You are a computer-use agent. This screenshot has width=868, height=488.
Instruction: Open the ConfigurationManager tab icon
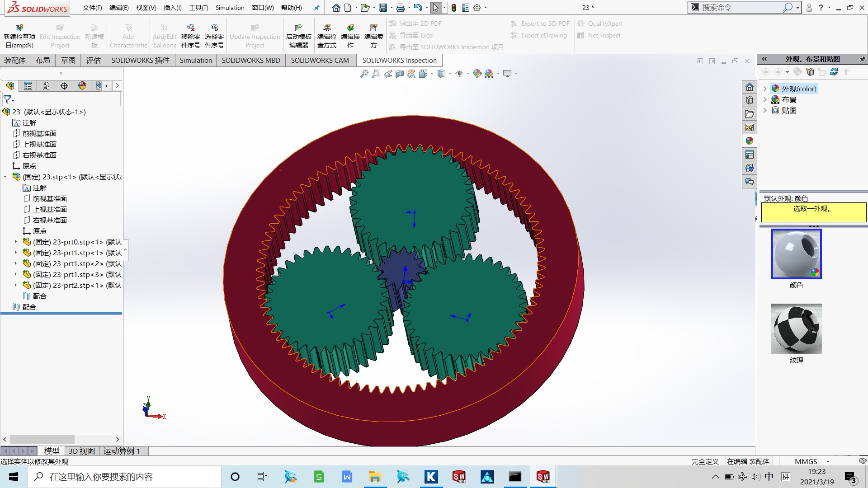(46, 86)
